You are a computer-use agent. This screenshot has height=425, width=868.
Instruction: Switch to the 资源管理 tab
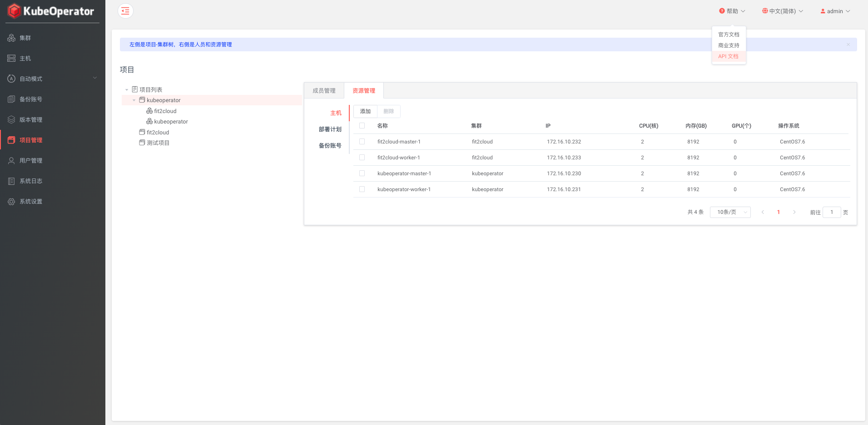(x=364, y=91)
